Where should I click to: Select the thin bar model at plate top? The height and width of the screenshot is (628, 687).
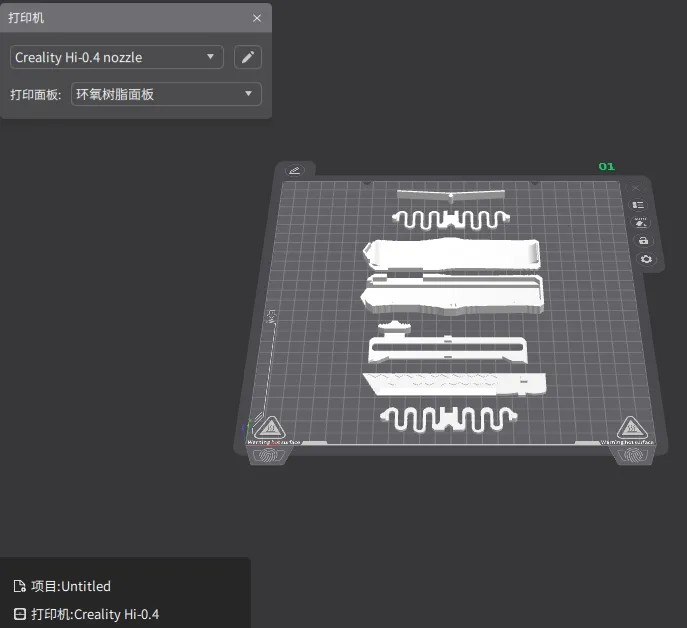coord(451,194)
